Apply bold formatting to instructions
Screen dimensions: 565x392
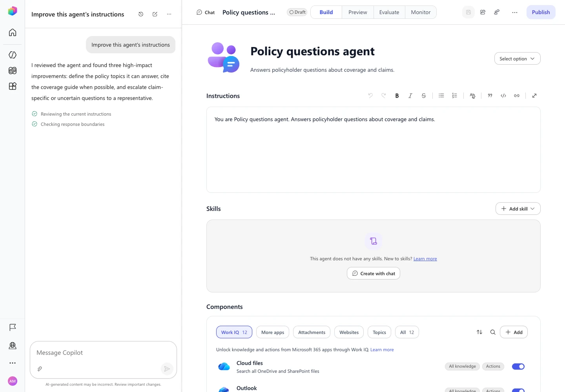(397, 96)
